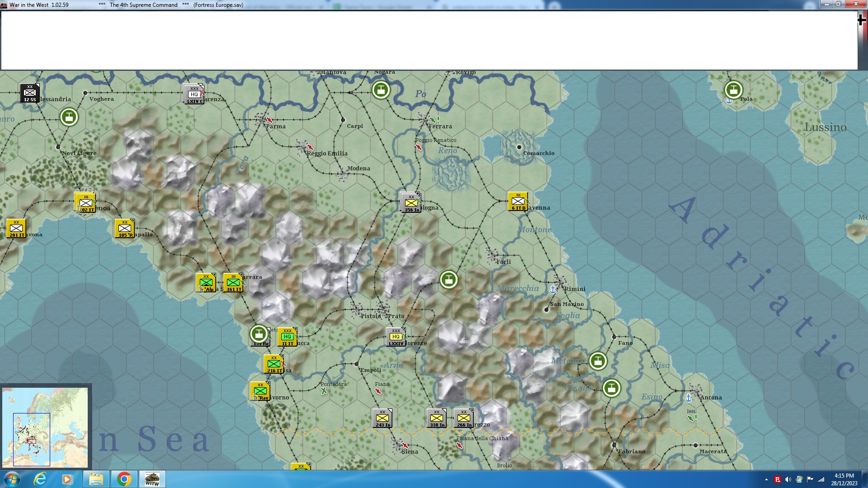Select the 6 IT B regiment at Ravenna

point(518,202)
